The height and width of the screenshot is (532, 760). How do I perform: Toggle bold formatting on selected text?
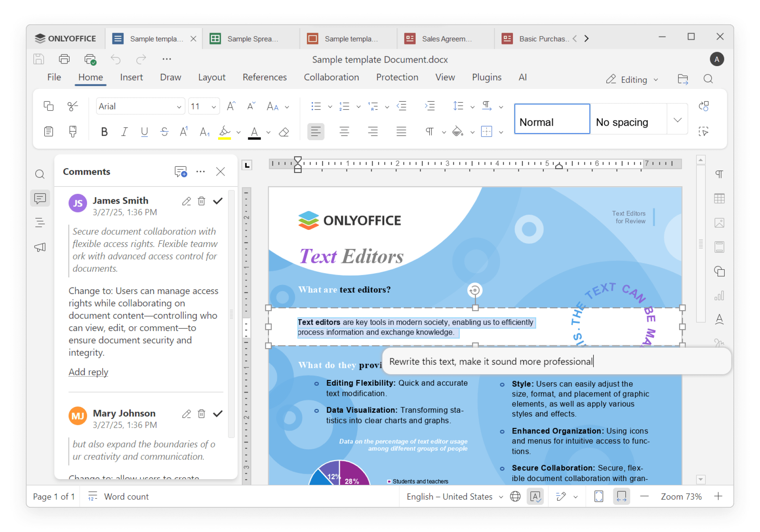(x=104, y=132)
